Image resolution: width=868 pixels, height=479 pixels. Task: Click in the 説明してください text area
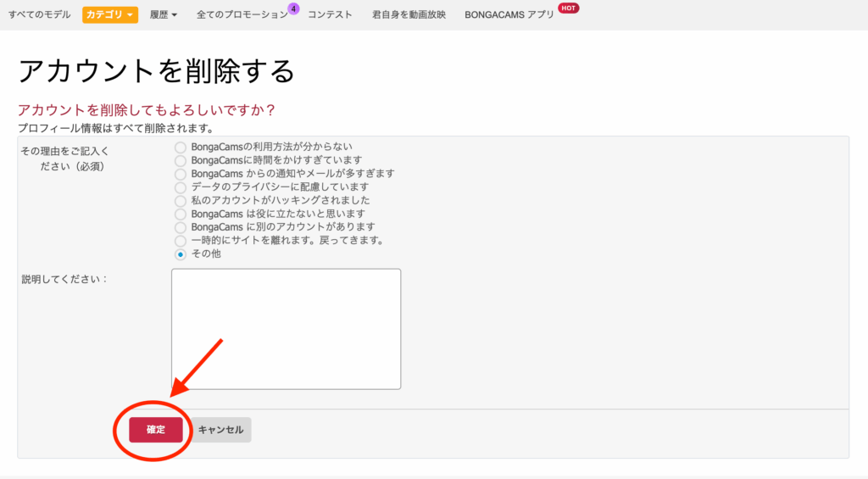[x=287, y=329]
